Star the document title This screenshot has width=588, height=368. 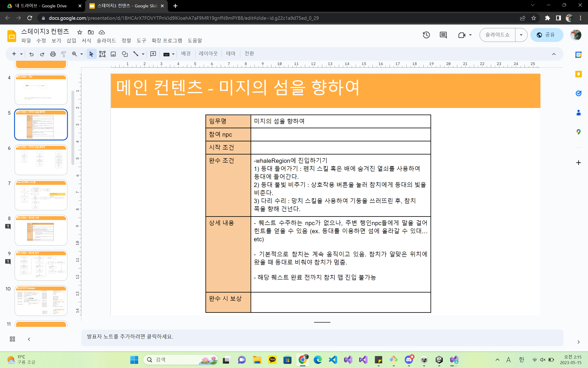79,32
